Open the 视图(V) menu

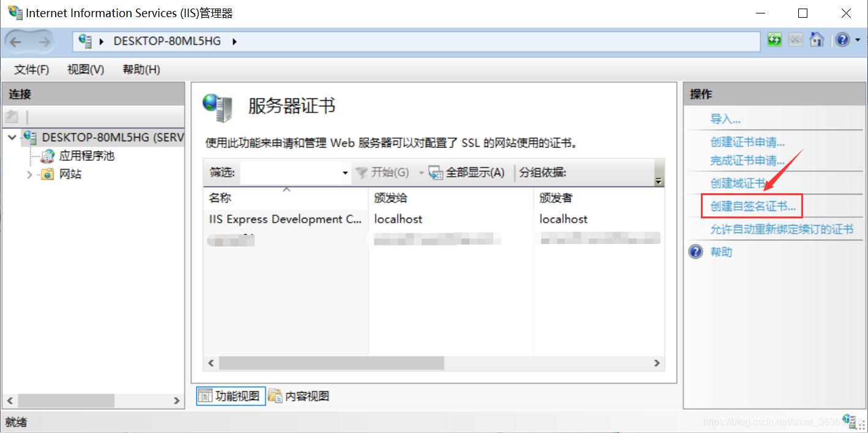pos(84,69)
